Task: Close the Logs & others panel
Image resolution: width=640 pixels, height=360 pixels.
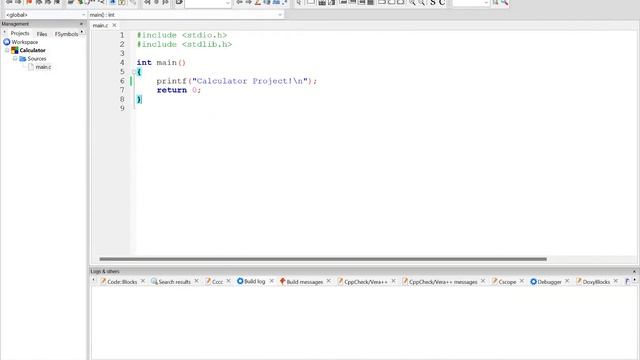Action: pos(634,271)
